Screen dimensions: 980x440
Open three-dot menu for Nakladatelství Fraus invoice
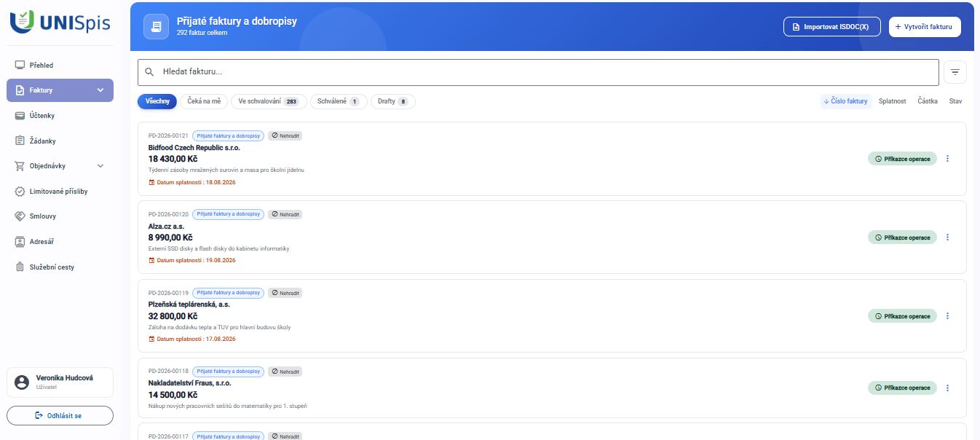click(947, 388)
